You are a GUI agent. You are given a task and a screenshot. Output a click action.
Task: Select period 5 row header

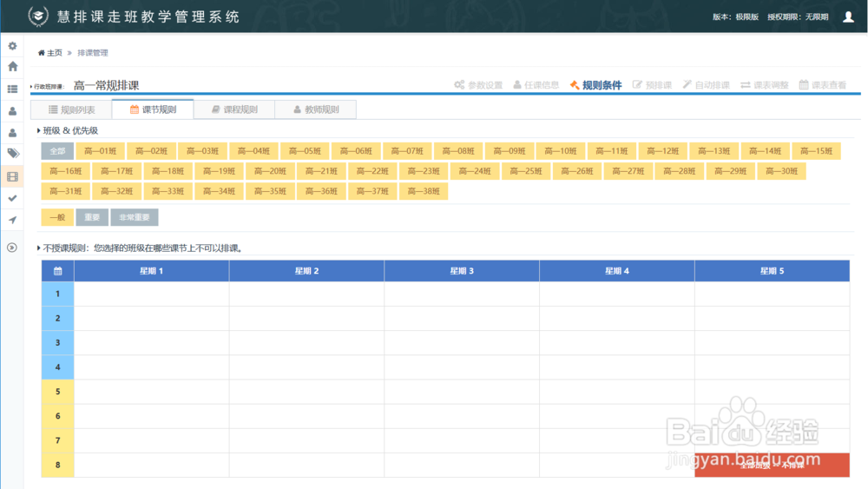(x=57, y=392)
